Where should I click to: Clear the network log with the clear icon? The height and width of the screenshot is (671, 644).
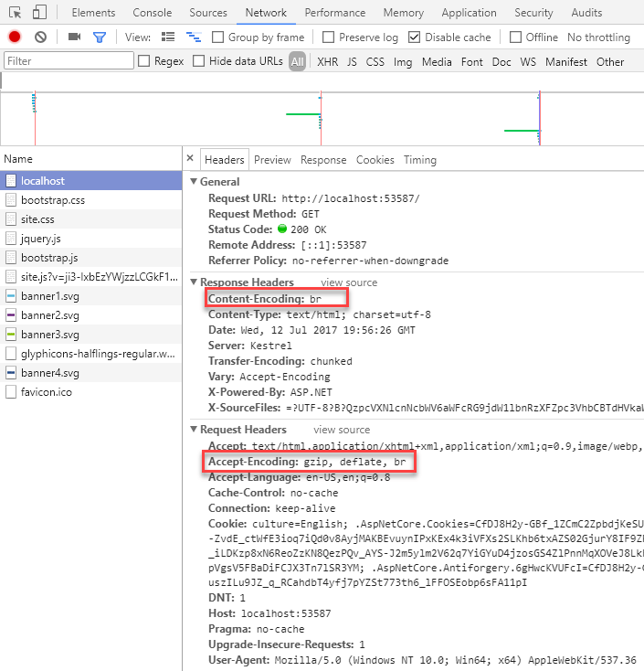click(40, 37)
